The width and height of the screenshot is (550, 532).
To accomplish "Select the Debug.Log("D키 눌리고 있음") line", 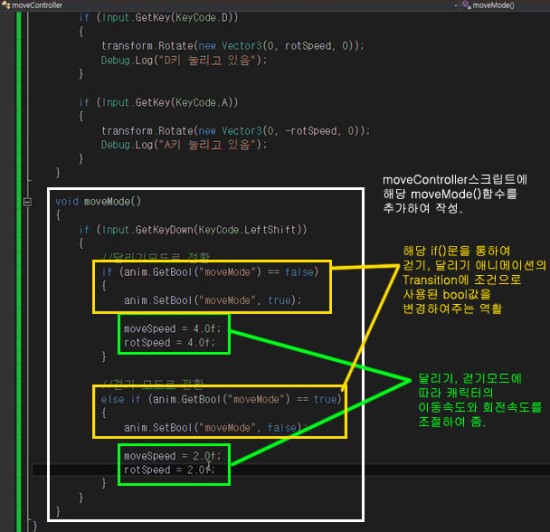I will [x=184, y=60].
